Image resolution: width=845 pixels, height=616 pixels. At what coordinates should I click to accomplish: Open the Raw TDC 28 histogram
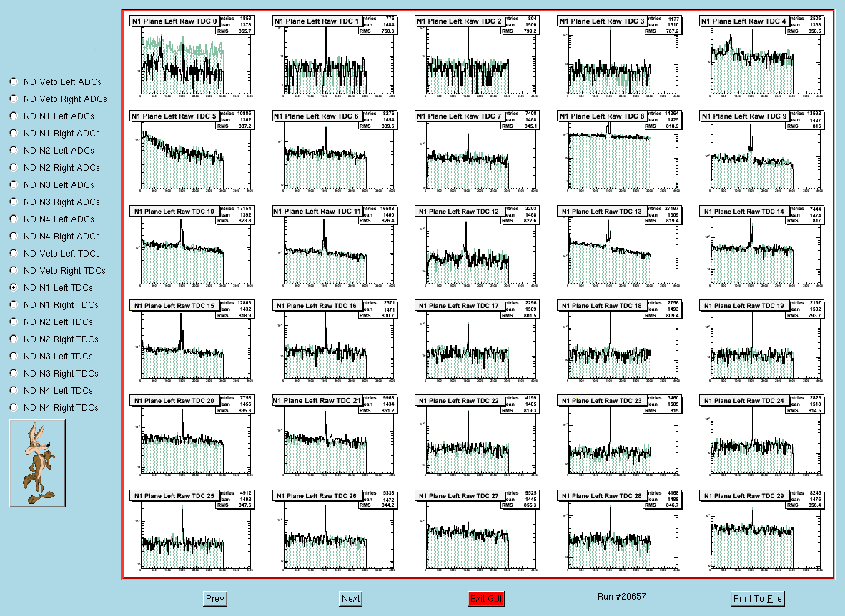click(619, 532)
